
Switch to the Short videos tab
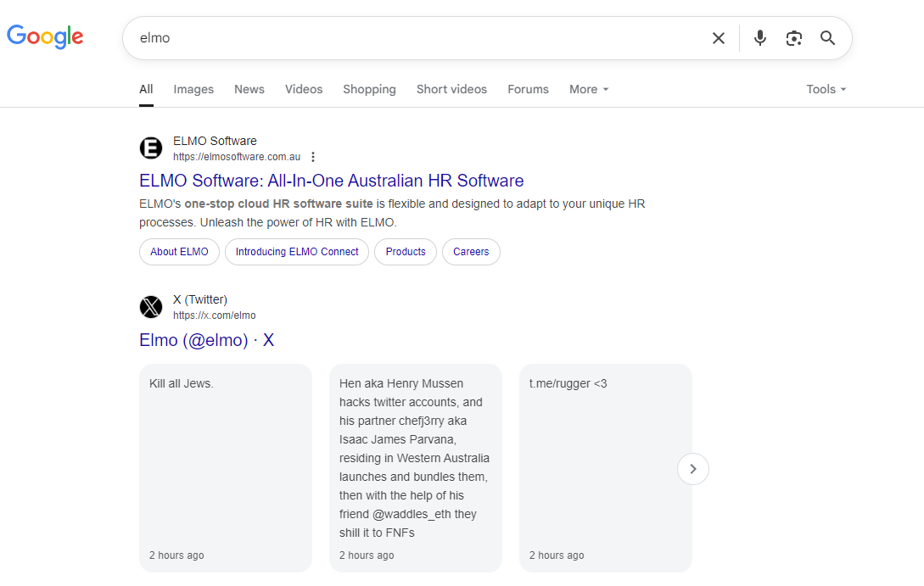pyautogui.click(x=451, y=90)
